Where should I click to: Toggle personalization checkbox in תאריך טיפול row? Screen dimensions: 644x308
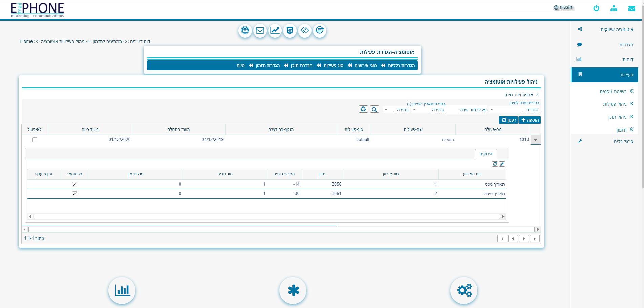tap(74, 194)
